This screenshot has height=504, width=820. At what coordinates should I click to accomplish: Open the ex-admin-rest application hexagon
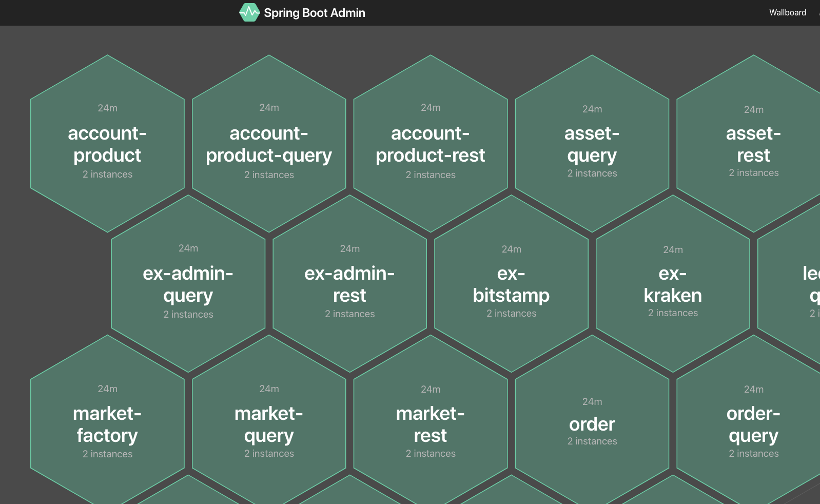pyautogui.click(x=350, y=284)
